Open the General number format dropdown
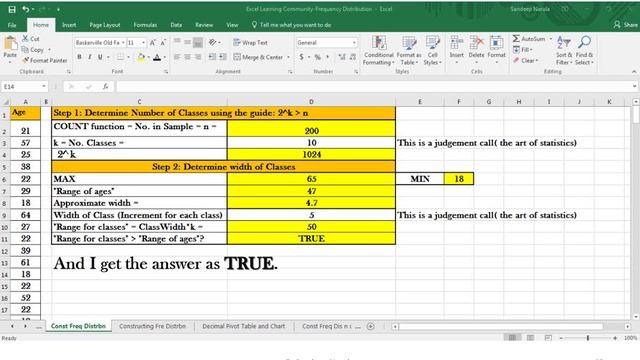Image resolution: width=640 pixels, height=360 pixels. point(354,42)
